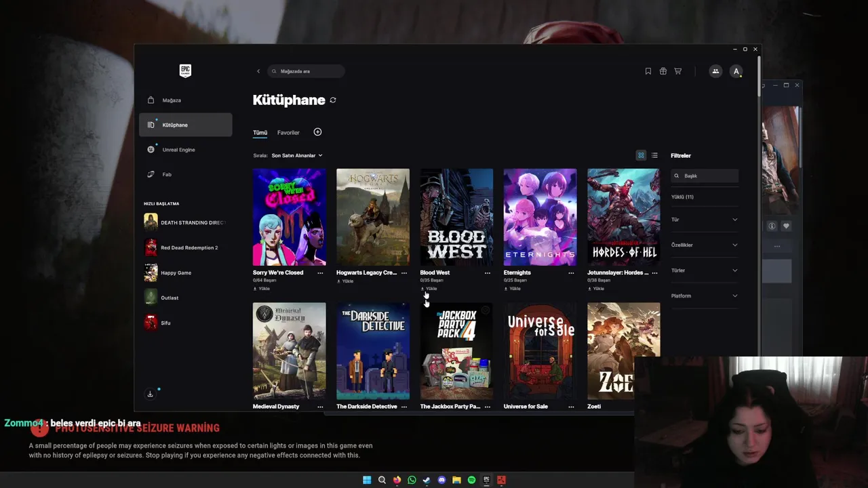Image resolution: width=868 pixels, height=488 pixels.
Task: Open Fab in the sidebar
Action: click(186, 174)
